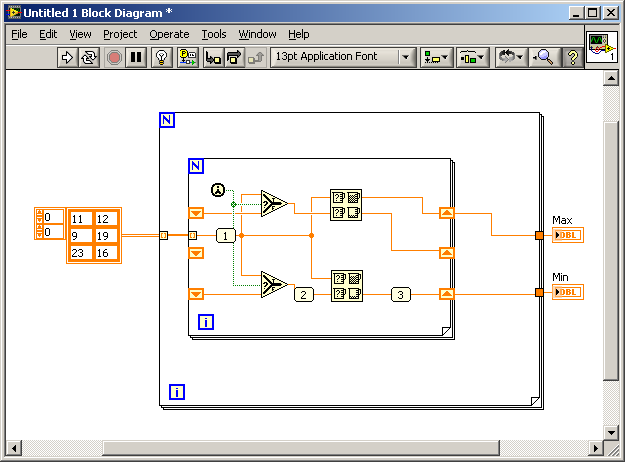Click the horizontal scrollbar at the bottom

[300, 447]
